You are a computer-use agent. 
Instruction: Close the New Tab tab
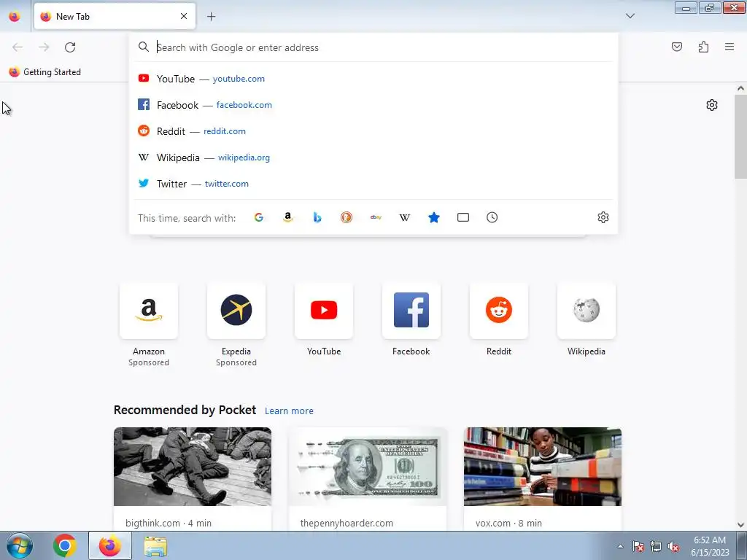(184, 16)
